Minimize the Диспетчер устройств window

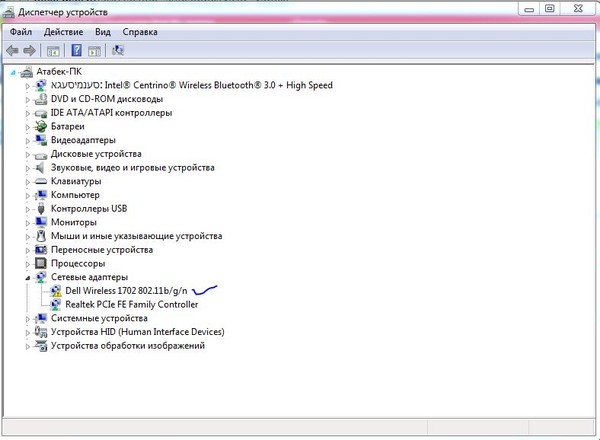[x=529, y=9]
